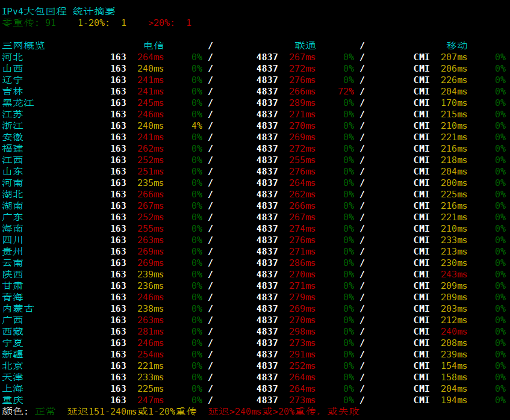
Task: Click the red 240ms in 西藏 row
Action: tap(454, 332)
